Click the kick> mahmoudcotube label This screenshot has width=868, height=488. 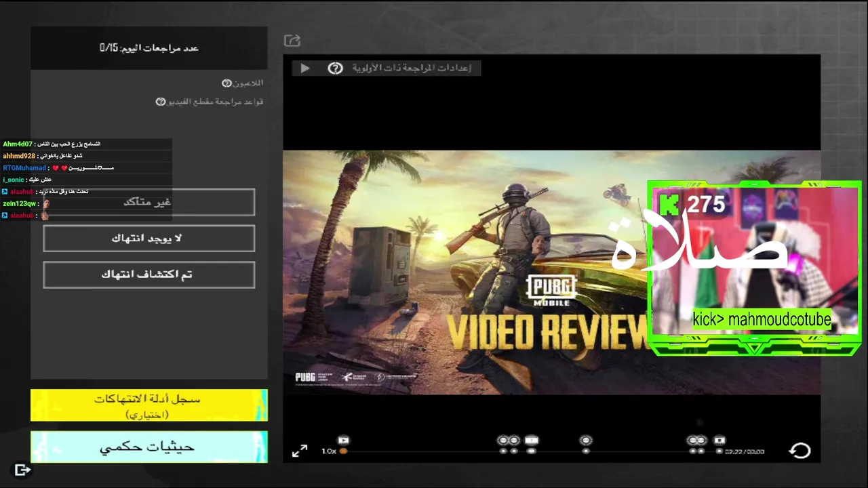coord(762,319)
